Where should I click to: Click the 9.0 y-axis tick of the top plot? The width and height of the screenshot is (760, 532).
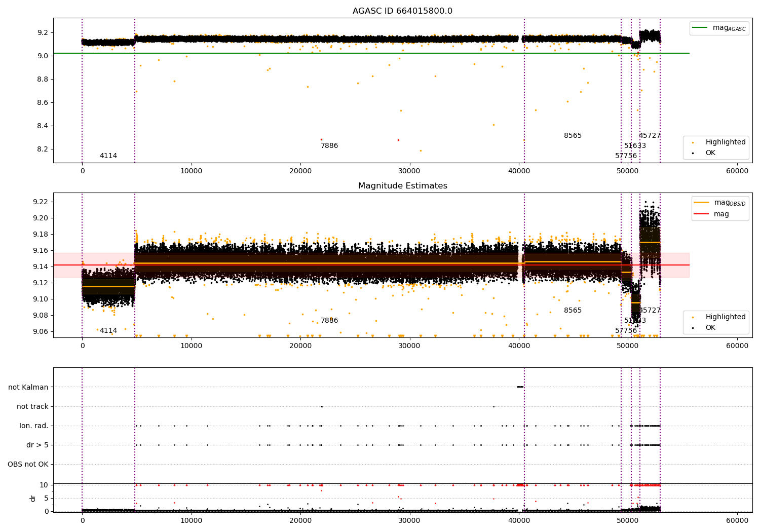click(43, 56)
